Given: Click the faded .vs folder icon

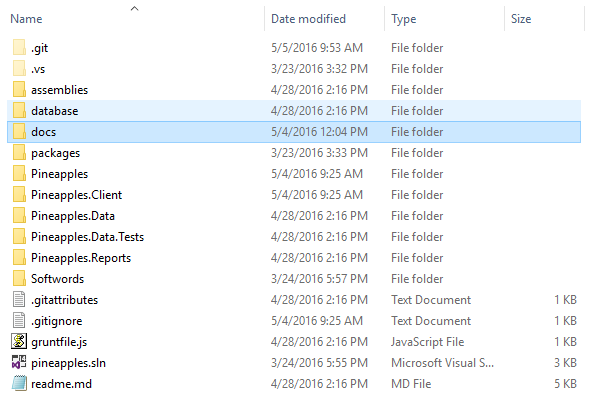Looking at the screenshot, I should tap(19, 68).
